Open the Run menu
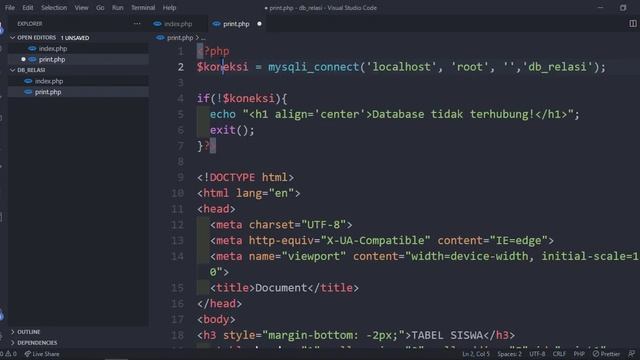This screenshot has height=360, width=640. point(118,8)
